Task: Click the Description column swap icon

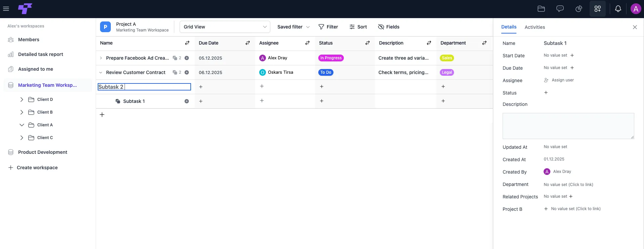Action: coord(429,43)
